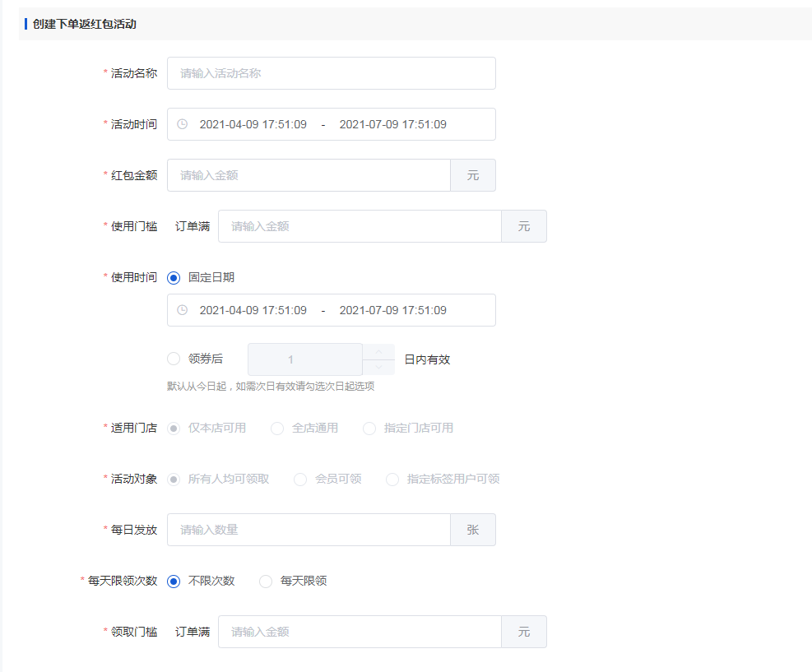Click 元 suffix of 使用门槛 field
The height and width of the screenshot is (672, 812).
pyautogui.click(x=524, y=226)
